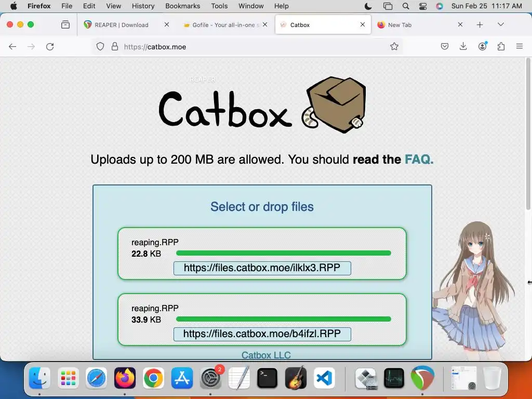Open Boot Camp Assistant from the Dock

tap(366, 378)
